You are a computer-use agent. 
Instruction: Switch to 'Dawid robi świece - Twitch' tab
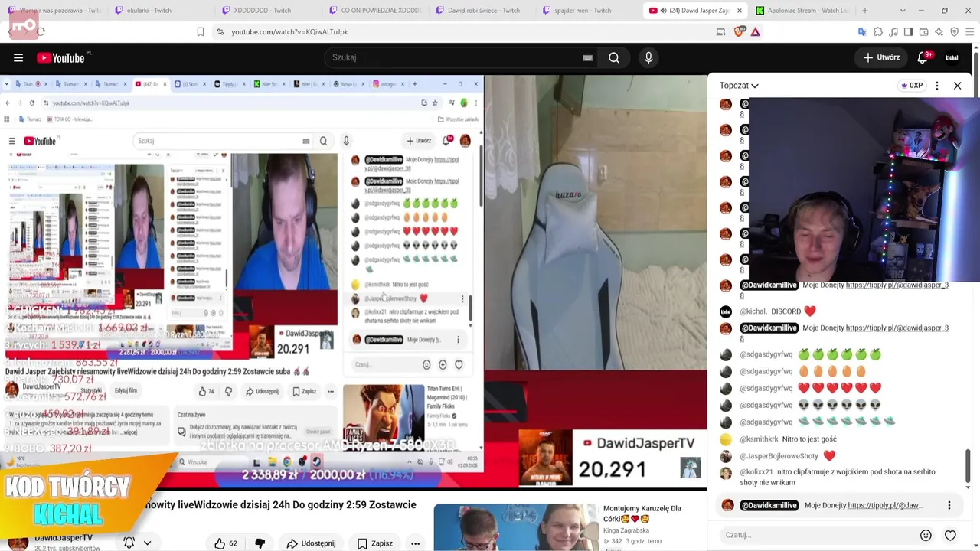tap(479, 11)
